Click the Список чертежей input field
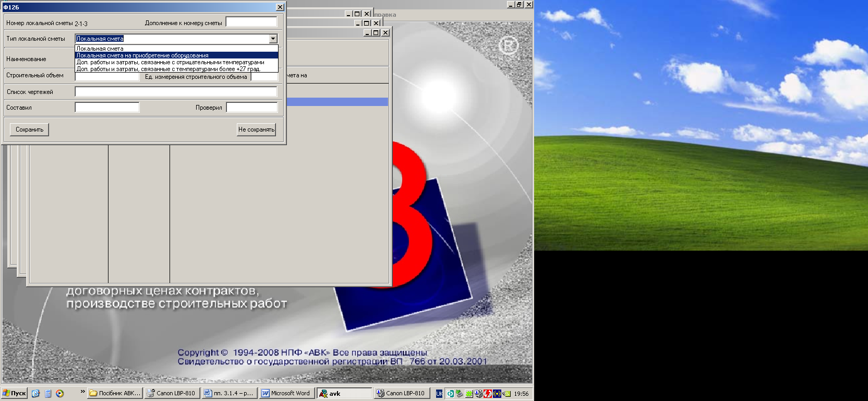 pyautogui.click(x=176, y=91)
